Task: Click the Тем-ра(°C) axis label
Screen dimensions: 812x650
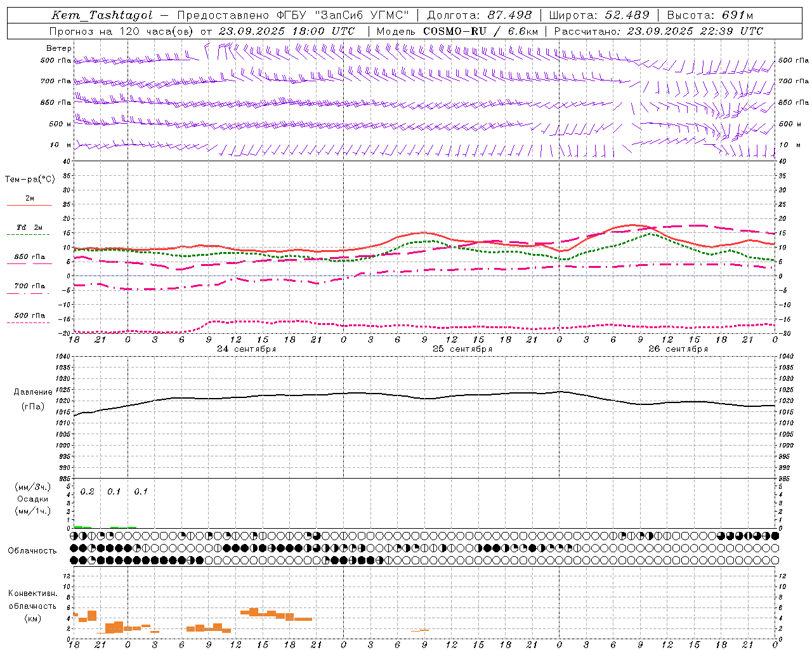Action: 30,180
